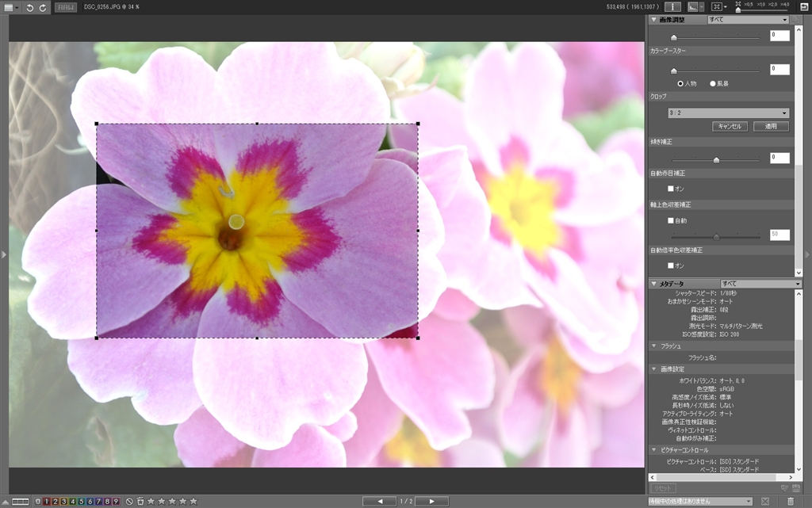Collapse the 画像調整 panel triangle
Viewport: 812px width, 508px height.
click(653, 20)
